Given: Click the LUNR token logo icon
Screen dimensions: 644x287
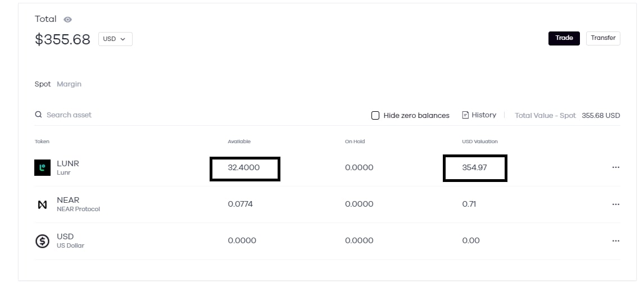Looking at the screenshot, I should 42,168.
